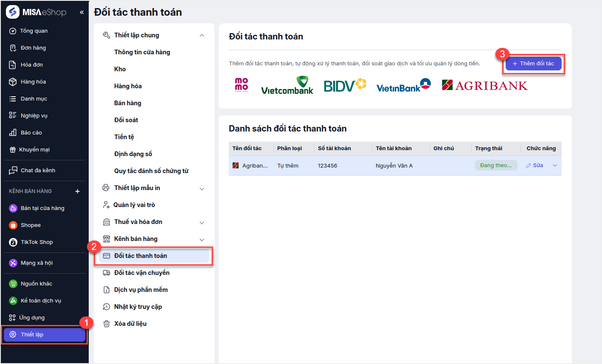The height and width of the screenshot is (364, 602).
Task: Click the Bán tại cửa hàng purple icon
Action: click(13, 208)
